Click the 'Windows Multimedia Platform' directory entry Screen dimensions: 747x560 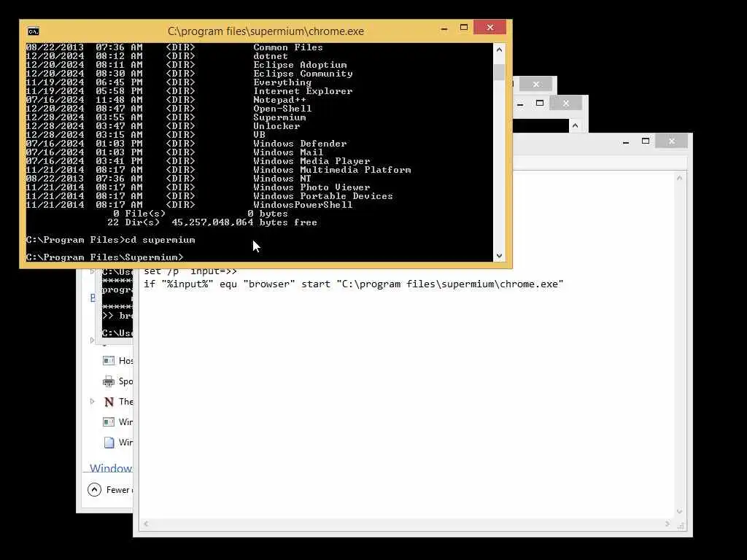[x=332, y=170]
